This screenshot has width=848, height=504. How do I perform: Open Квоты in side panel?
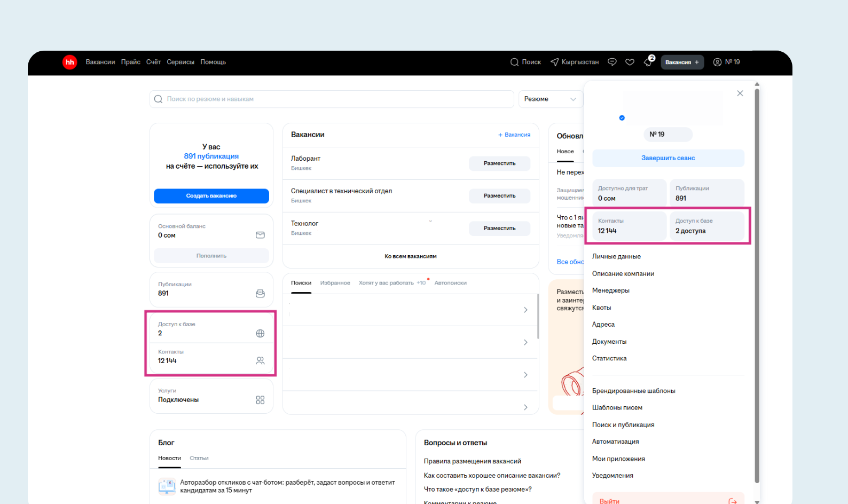[x=602, y=308]
